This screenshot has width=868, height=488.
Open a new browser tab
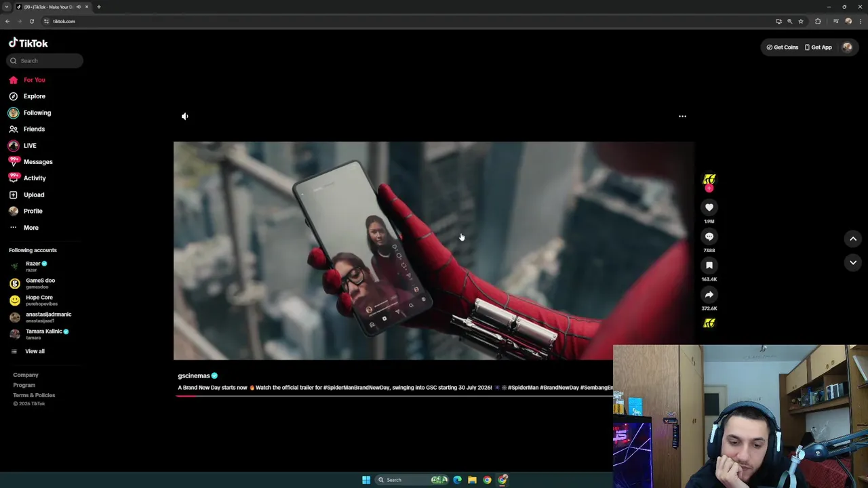coord(98,7)
